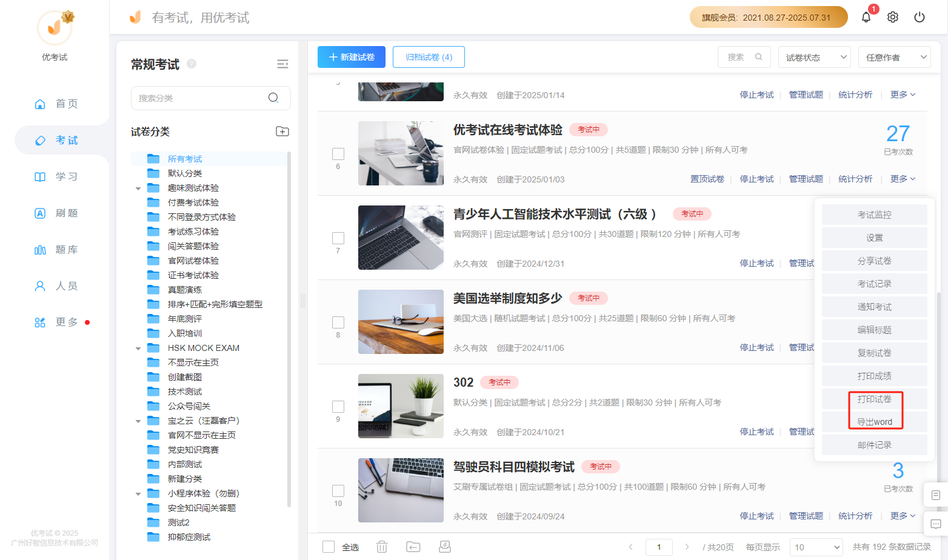The image size is (948, 560).
Task: Click 统计分析 for 驾驶员科目四模拟考试
Action: coord(855,516)
